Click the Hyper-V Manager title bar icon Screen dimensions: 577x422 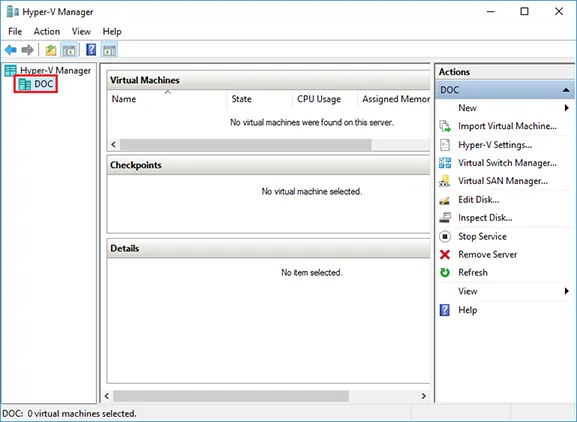coord(13,12)
